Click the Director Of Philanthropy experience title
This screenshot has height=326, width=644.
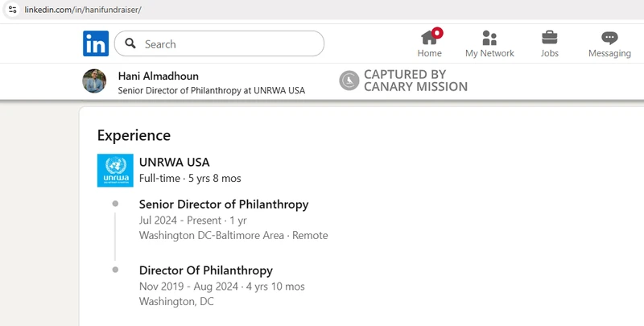pyautogui.click(x=205, y=270)
